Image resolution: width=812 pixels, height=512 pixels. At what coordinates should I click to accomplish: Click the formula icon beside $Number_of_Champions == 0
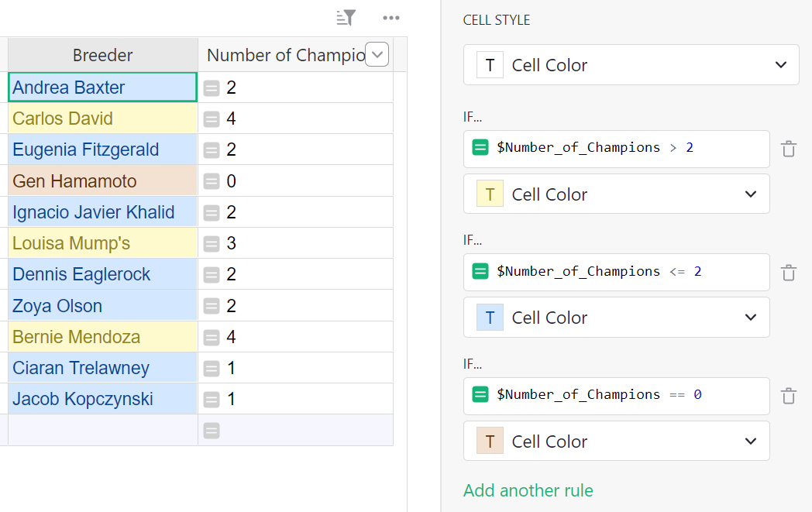[480, 394]
